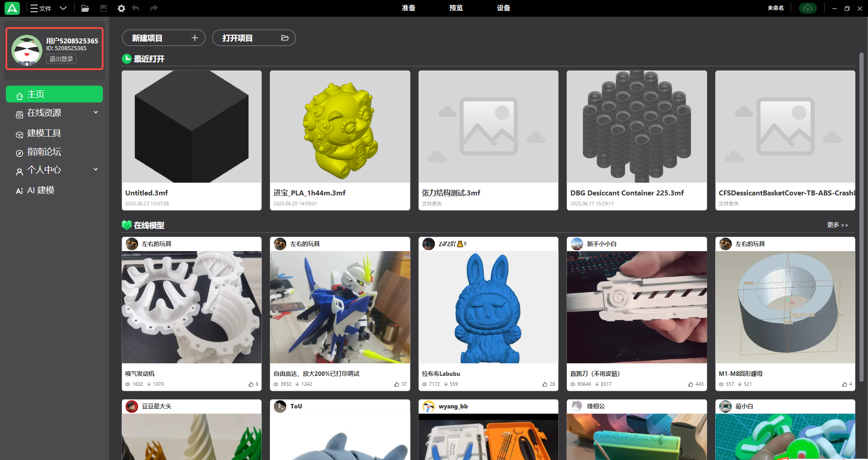Image resolution: width=868 pixels, height=460 pixels.
Task: Switch to the 设备 tab
Action: point(503,8)
